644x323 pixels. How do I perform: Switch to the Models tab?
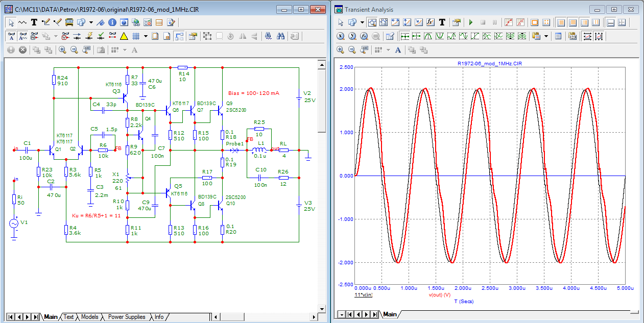tap(90, 317)
